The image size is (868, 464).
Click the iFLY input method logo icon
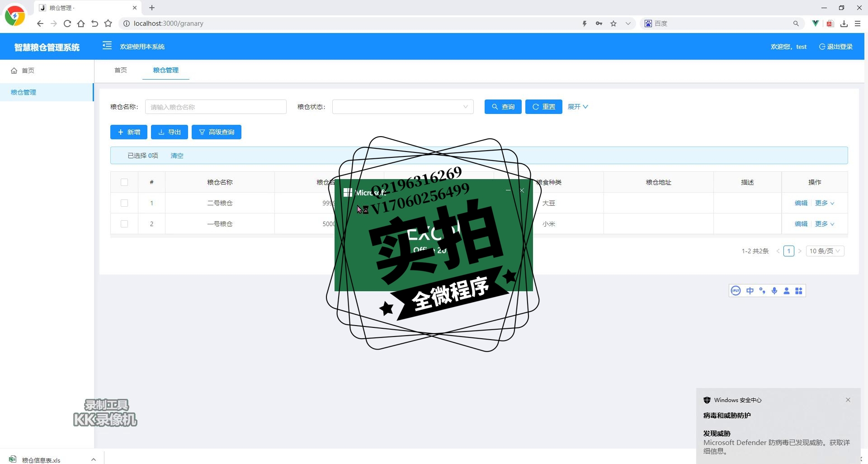click(736, 291)
